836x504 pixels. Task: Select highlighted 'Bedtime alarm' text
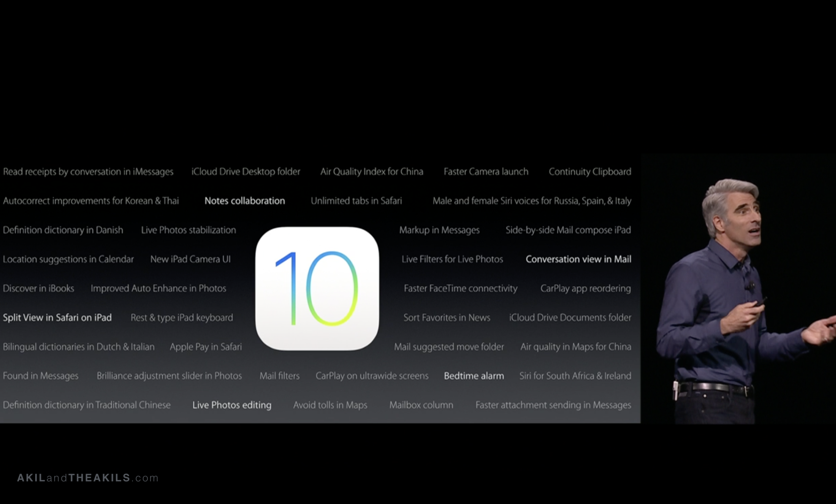point(474,376)
